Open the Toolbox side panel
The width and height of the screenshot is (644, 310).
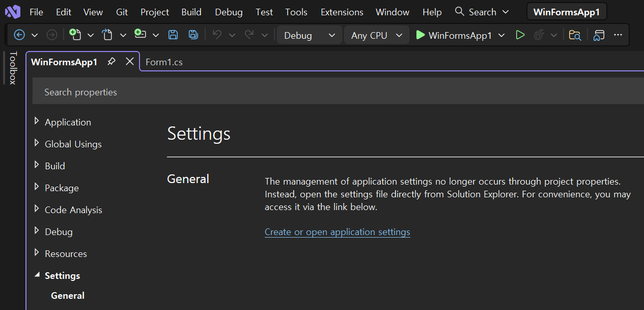tap(13, 68)
